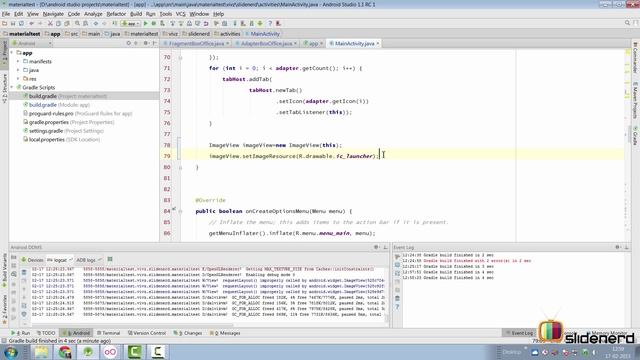640x360 pixels.
Task: Click the Event Log clear trash icon
Action: 397,298
